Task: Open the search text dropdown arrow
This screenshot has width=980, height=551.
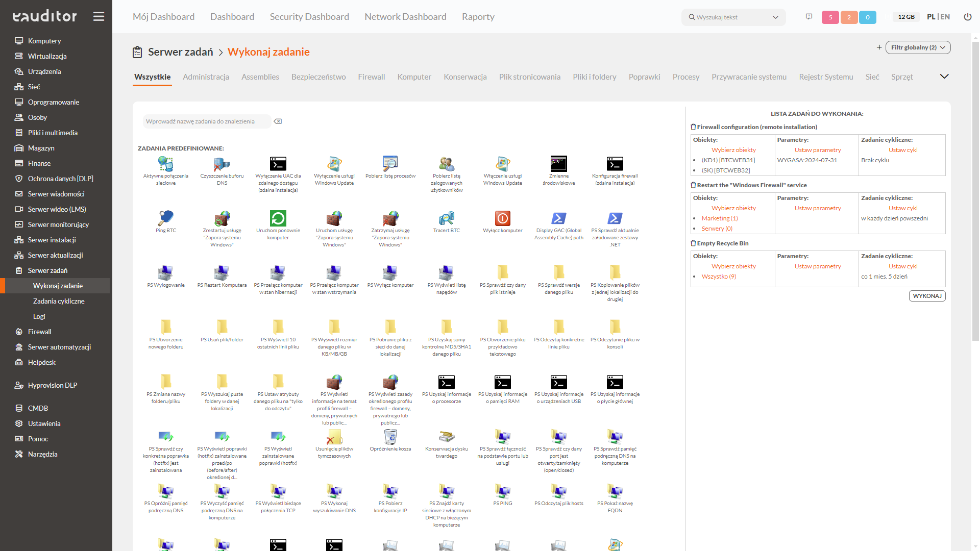Action: [x=775, y=17]
